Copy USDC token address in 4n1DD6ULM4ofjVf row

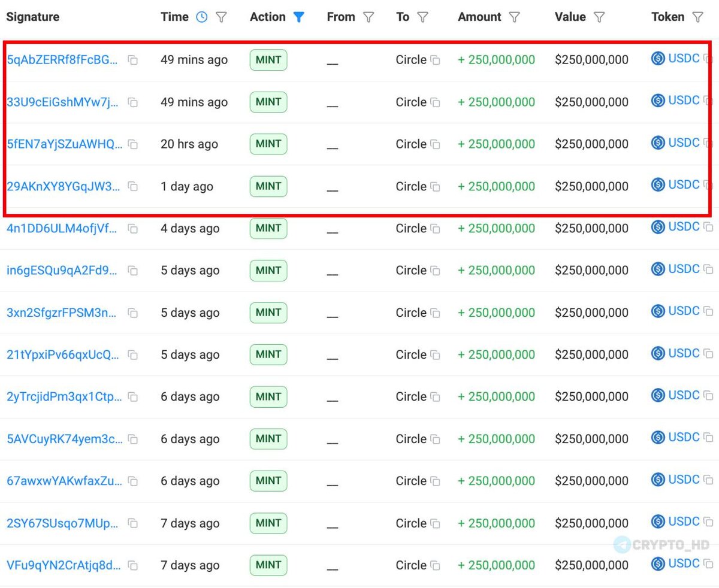(x=708, y=228)
